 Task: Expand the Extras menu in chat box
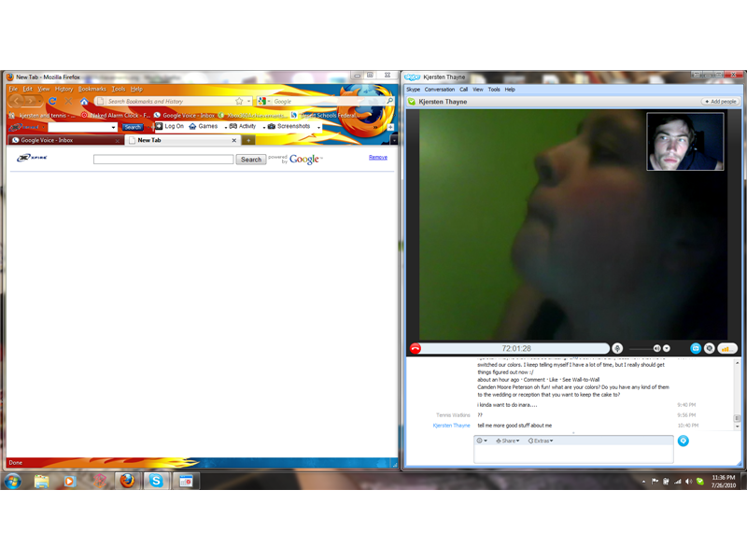[x=542, y=441]
